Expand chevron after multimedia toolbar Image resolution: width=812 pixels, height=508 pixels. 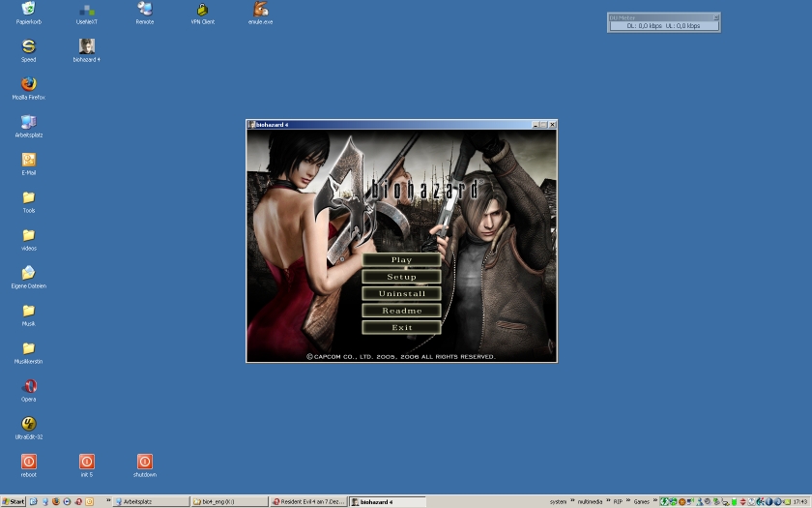point(608,500)
